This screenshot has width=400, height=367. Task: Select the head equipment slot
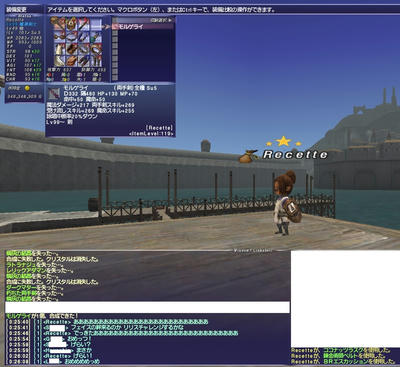59,36
